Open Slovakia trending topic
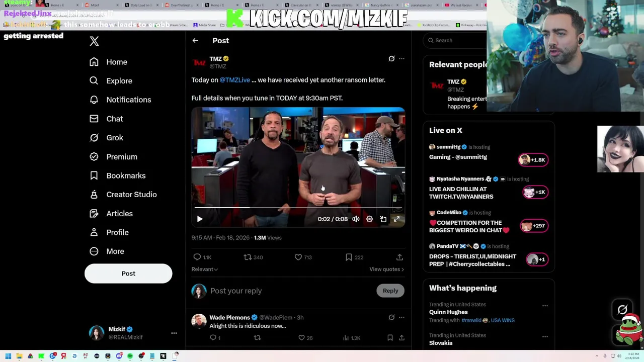The width and height of the screenshot is (644, 362). click(441, 343)
